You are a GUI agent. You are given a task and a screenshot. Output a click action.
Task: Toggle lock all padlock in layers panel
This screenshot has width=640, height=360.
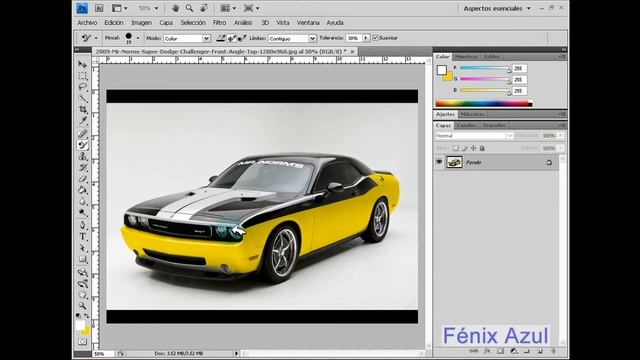pyautogui.click(x=482, y=148)
